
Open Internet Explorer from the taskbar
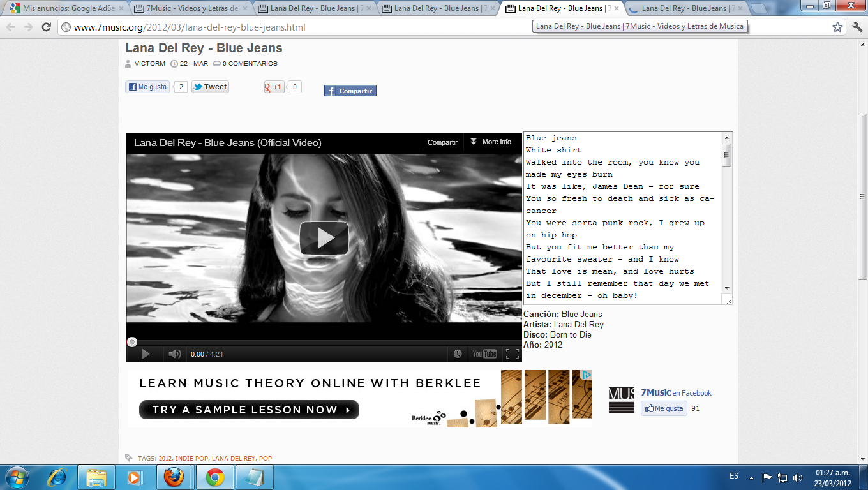point(57,477)
